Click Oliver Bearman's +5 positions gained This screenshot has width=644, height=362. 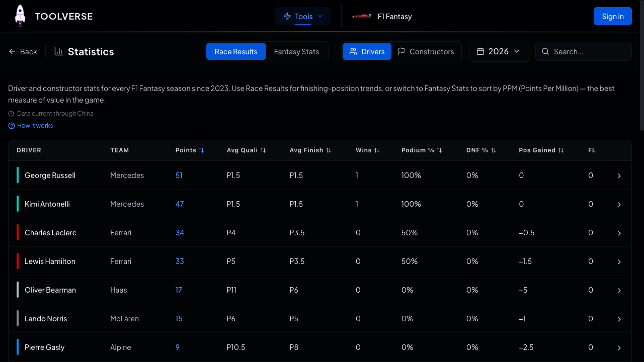(x=523, y=290)
